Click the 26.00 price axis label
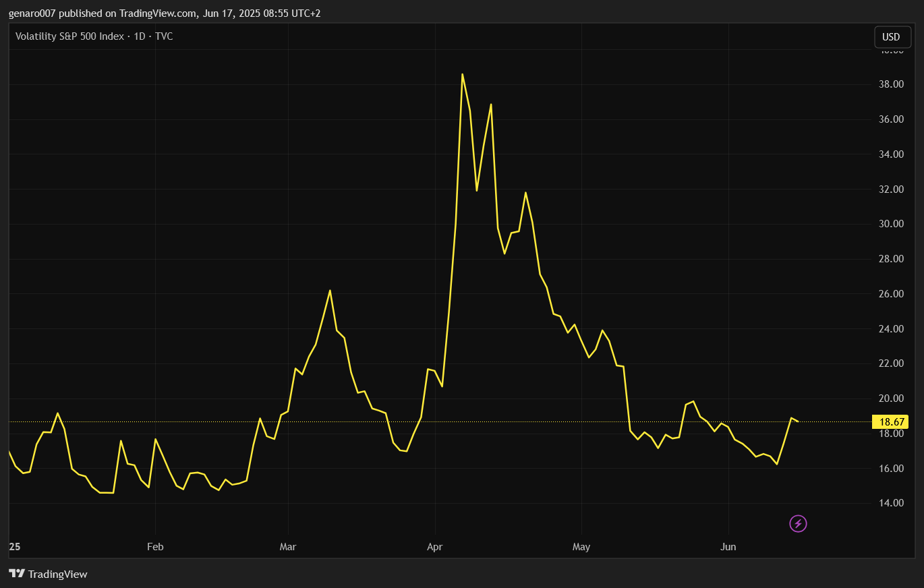 pyautogui.click(x=892, y=294)
